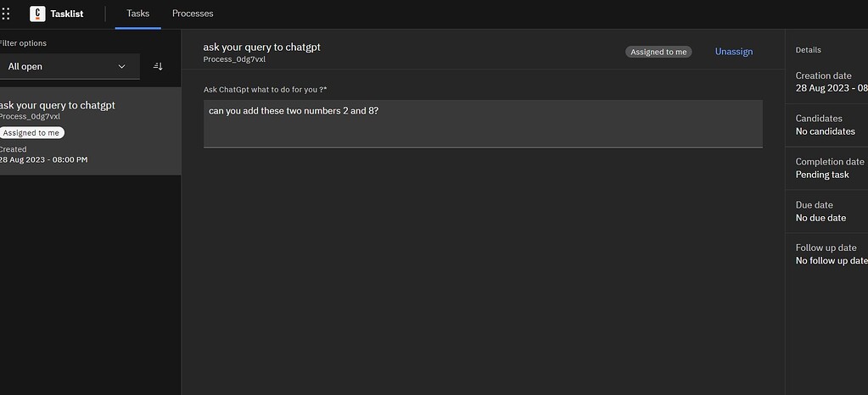
Task: Click the Ask ChatGpt field label
Action: pyautogui.click(x=265, y=90)
